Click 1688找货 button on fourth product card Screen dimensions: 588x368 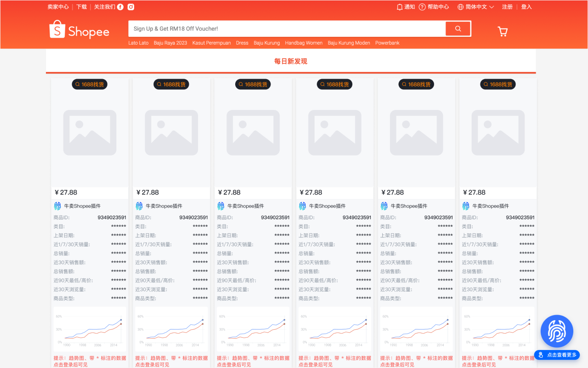(x=335, y=84)
